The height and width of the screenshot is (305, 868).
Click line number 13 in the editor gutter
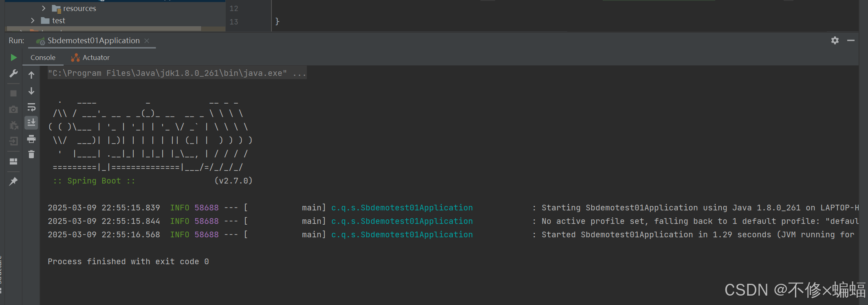pos(234,22)
